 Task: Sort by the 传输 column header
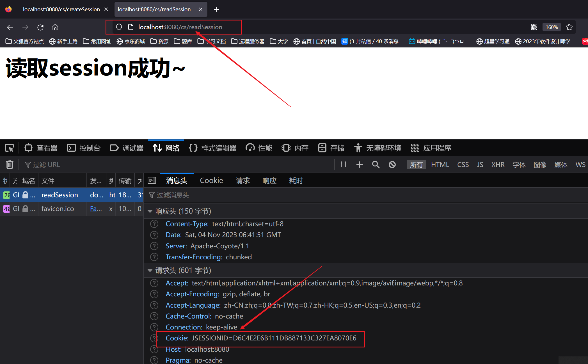click(x=125, y=181)
